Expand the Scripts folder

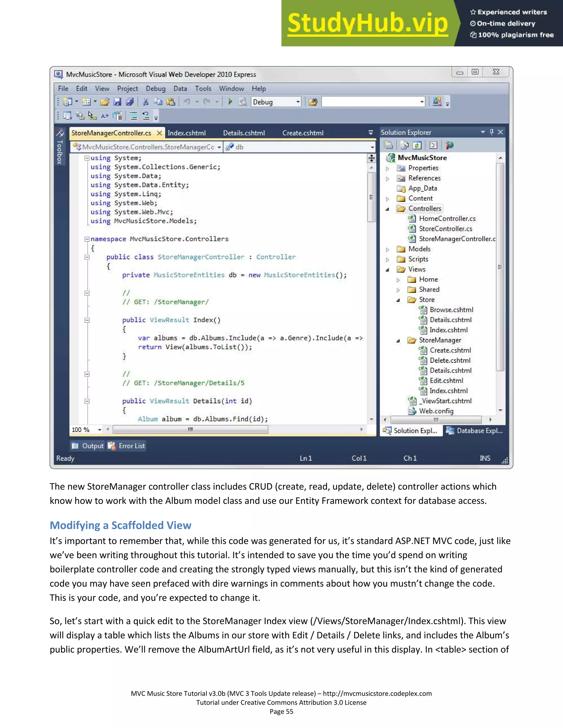pos(387,260)
